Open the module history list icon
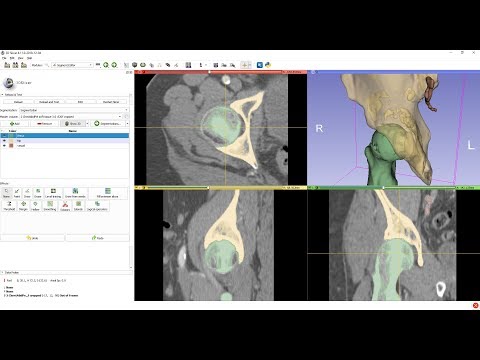Viewport: 480px width, 360px height. pos(98,65)
